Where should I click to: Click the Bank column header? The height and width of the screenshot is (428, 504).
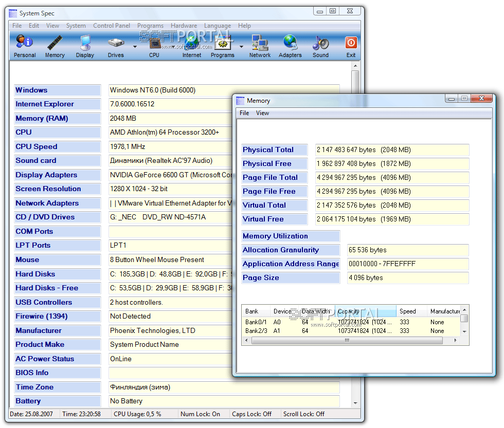256,311
